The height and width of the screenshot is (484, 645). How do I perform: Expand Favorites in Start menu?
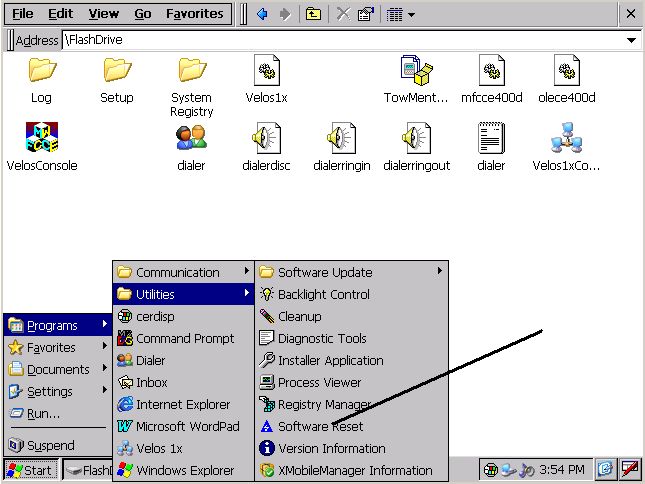coord(58,347)
